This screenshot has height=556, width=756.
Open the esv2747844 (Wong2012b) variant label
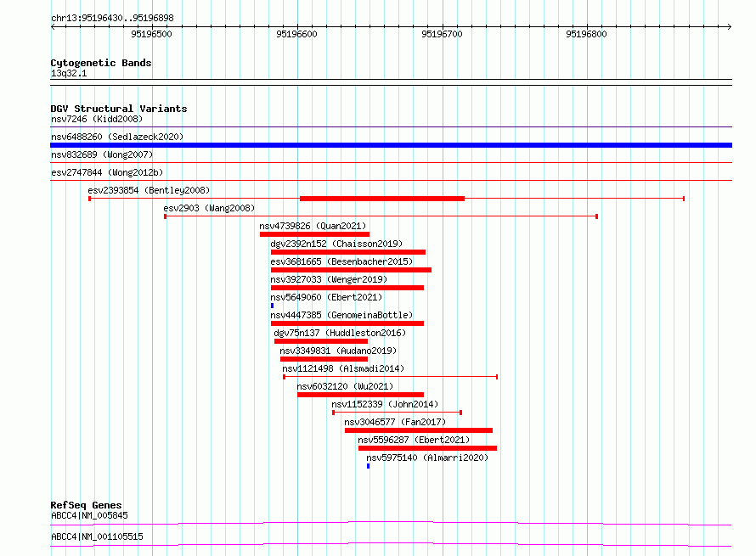[x=107, y=172]
